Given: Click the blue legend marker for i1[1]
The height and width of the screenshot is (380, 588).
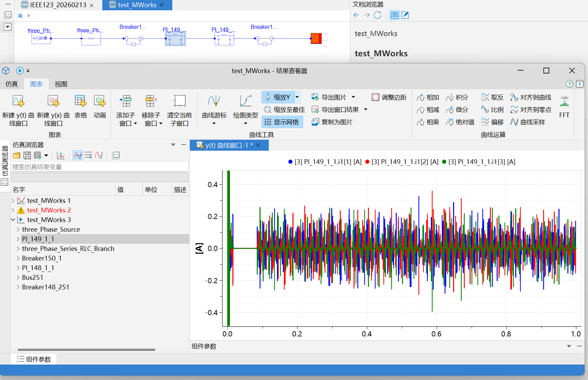Looking at the screenshot, I should [x=290, y=162].
